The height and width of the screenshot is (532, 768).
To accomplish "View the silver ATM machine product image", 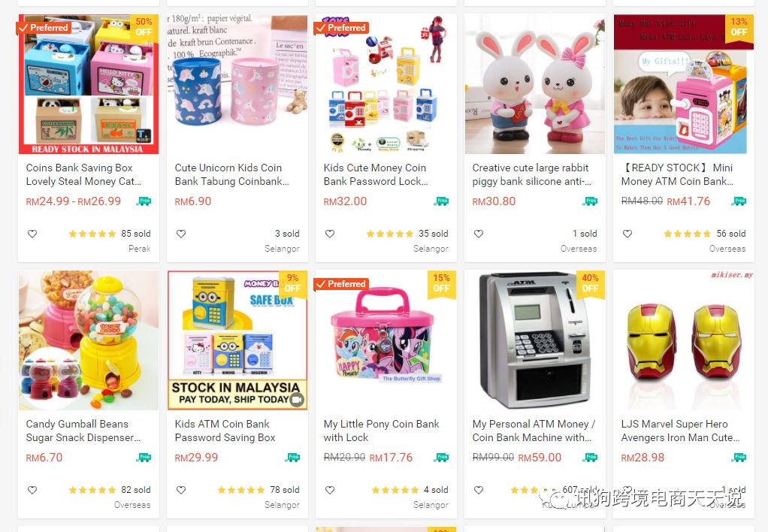I will (x=535, y=340).
